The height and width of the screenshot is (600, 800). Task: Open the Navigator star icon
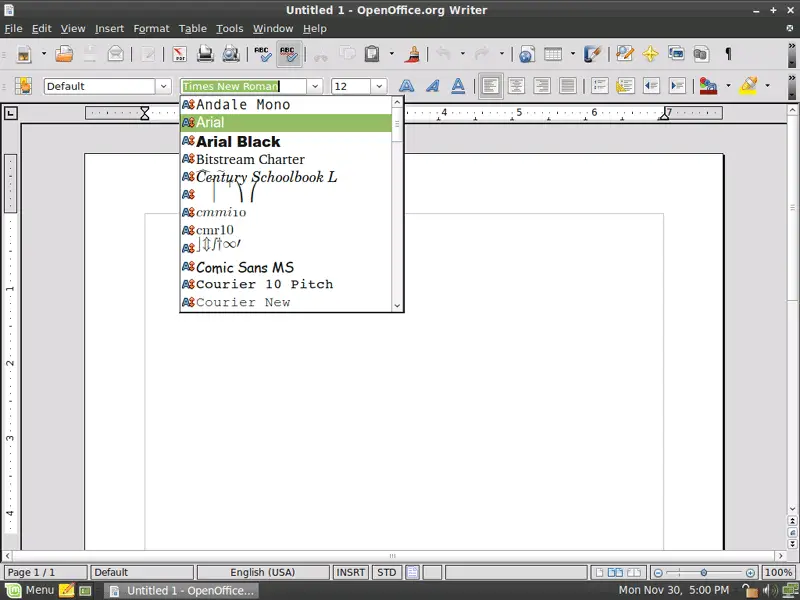651,54
